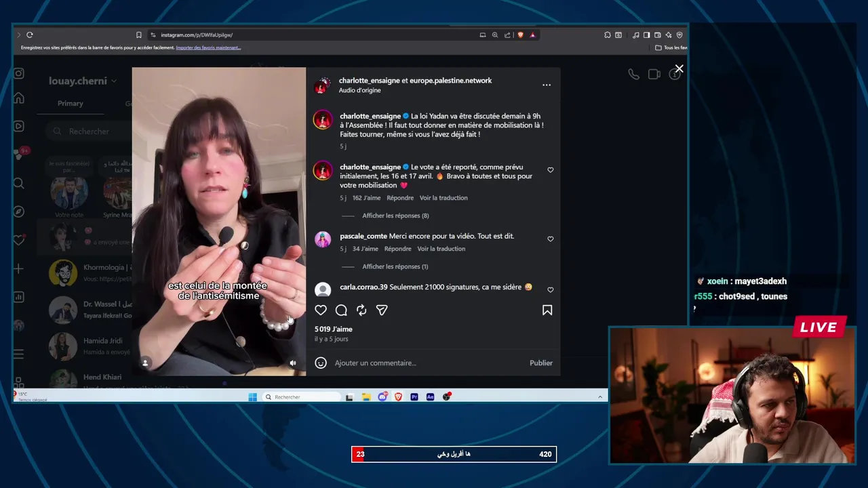Image resolution: width=868 pixels, height=488 pixels.
Task: Open File Explorer from the taskbar
Action: click(x=366, y=396)
